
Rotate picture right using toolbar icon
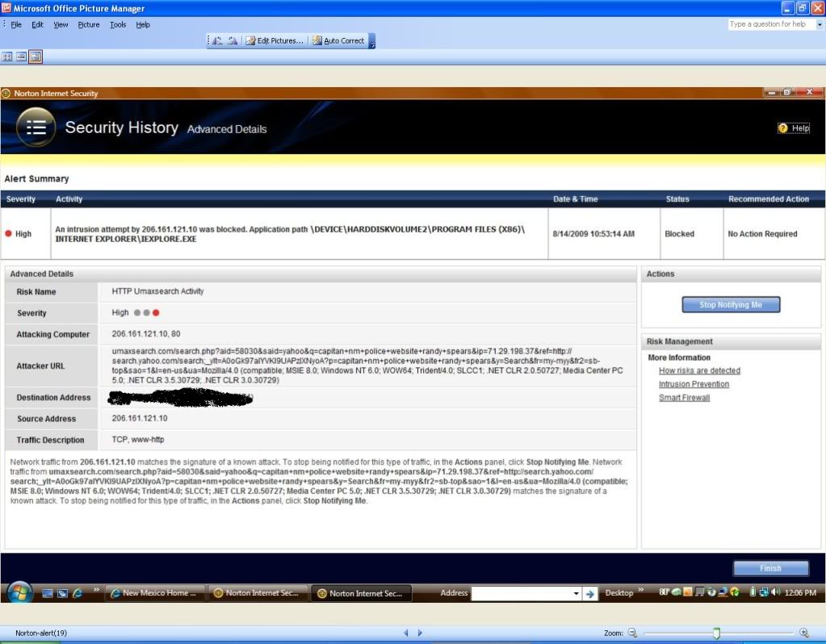(233, 40)
